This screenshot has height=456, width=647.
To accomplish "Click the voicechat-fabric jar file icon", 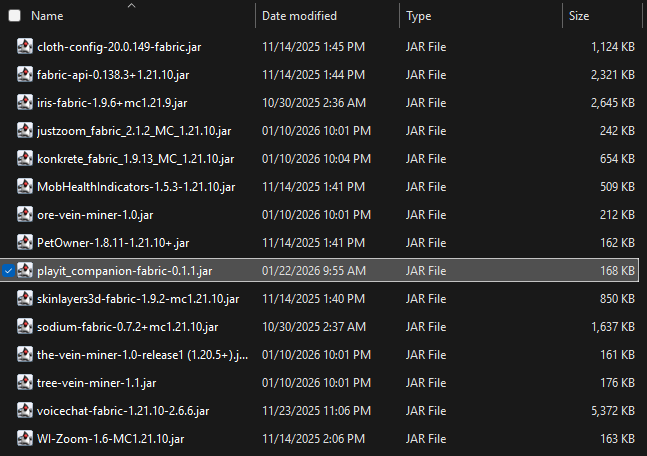I will coord(25,410).
